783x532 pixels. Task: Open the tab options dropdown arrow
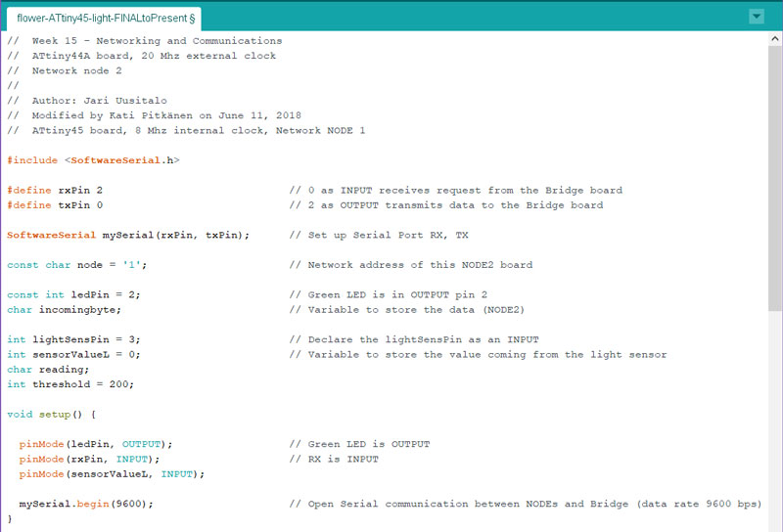(757, 17)
